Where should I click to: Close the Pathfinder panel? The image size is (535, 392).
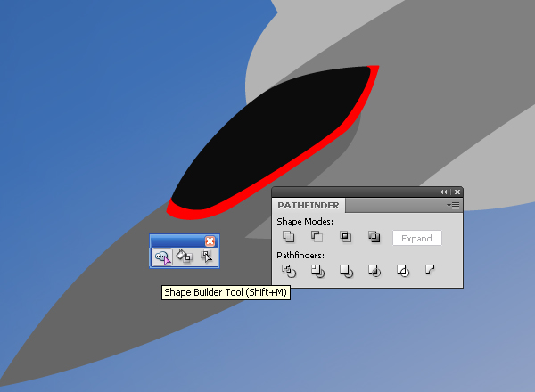point(457,192)
